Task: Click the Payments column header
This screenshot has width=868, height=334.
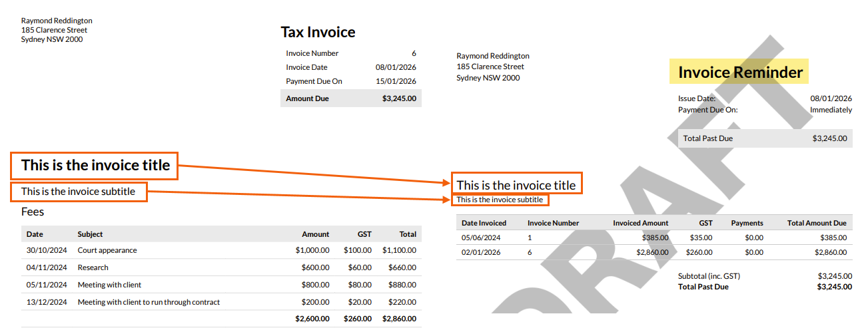Action: pyautogui.click(x=747, y=223)
